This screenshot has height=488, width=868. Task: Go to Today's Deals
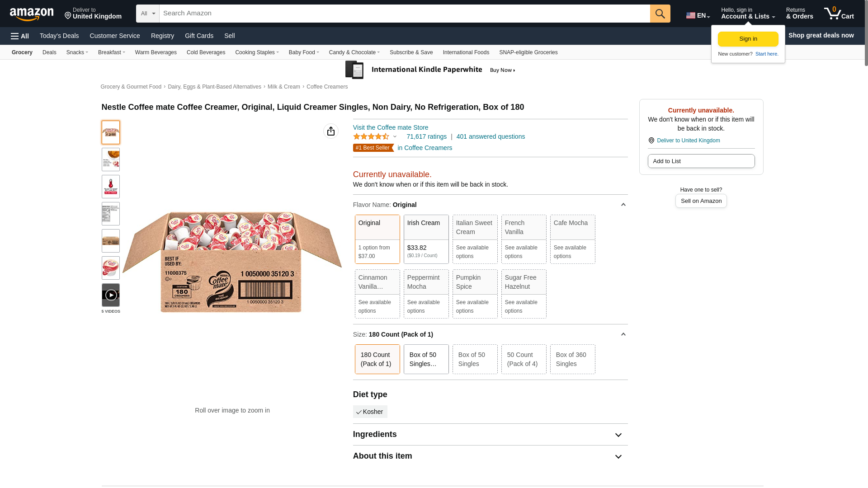tap(59, 36)
